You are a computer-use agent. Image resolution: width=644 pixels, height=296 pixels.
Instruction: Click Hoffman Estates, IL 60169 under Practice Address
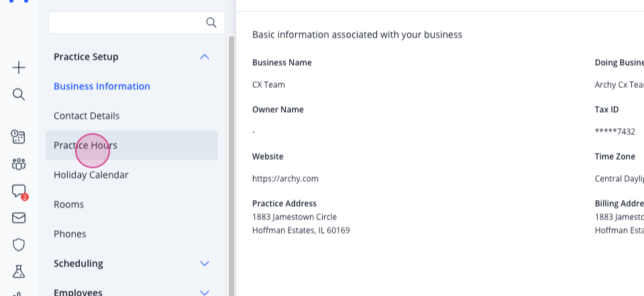(x=301, y=231)
